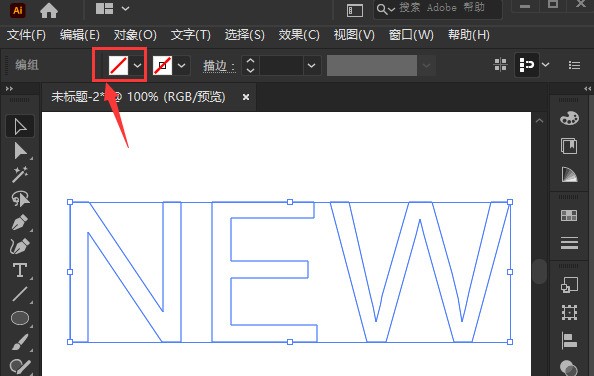Expand the stroke color dropdown arrow
This screenshot has width=594, height=376.
click(x=181, y=66)
